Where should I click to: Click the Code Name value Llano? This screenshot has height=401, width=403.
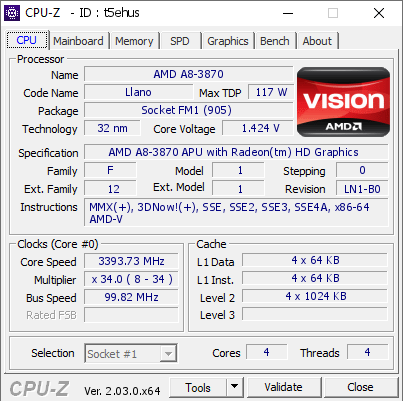[138, 92]
